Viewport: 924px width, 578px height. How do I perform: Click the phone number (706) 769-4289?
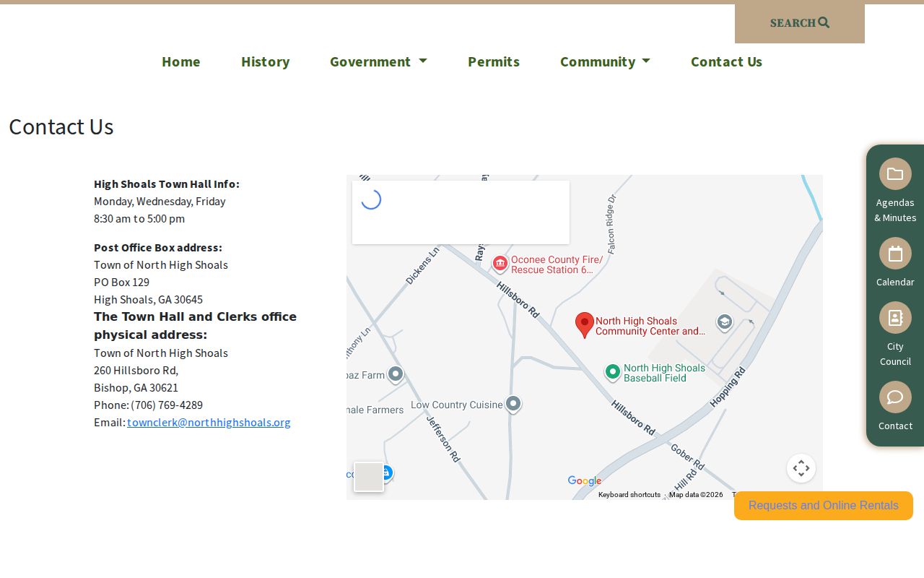(x=167, y=405)
